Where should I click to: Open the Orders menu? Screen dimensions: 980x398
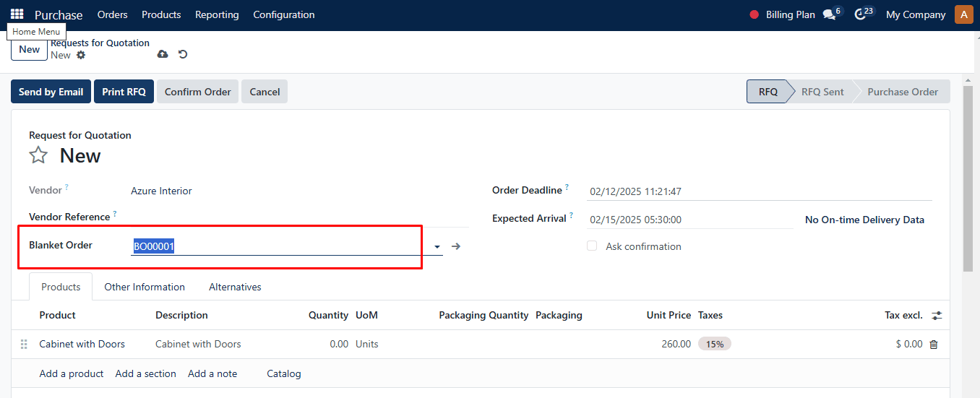pos(112,14)
